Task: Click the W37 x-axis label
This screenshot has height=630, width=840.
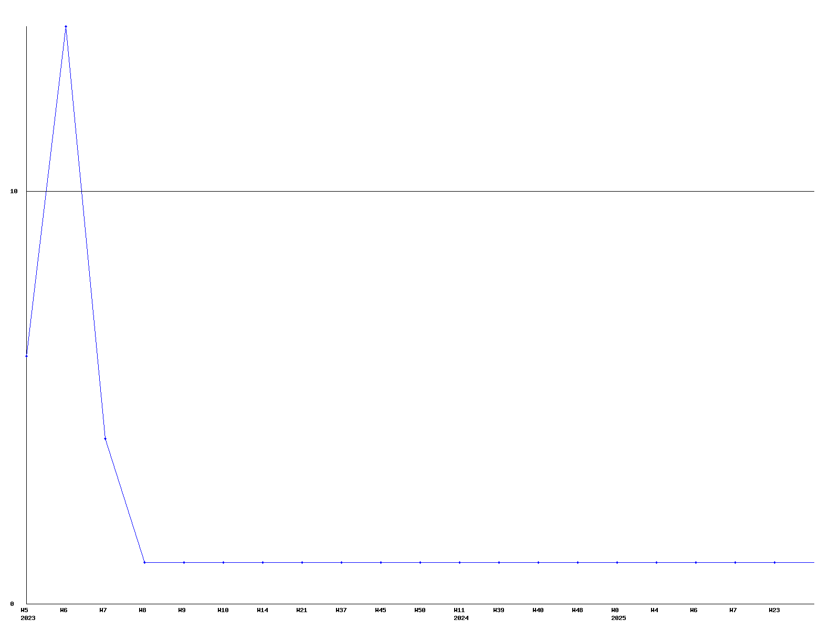Action: click(x=341, y=610)
